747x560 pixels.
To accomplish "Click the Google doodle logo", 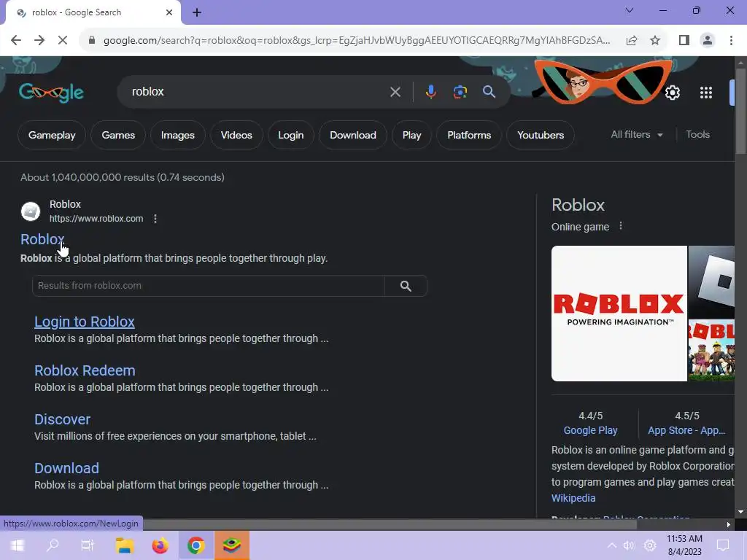I will tap(52, 93).
